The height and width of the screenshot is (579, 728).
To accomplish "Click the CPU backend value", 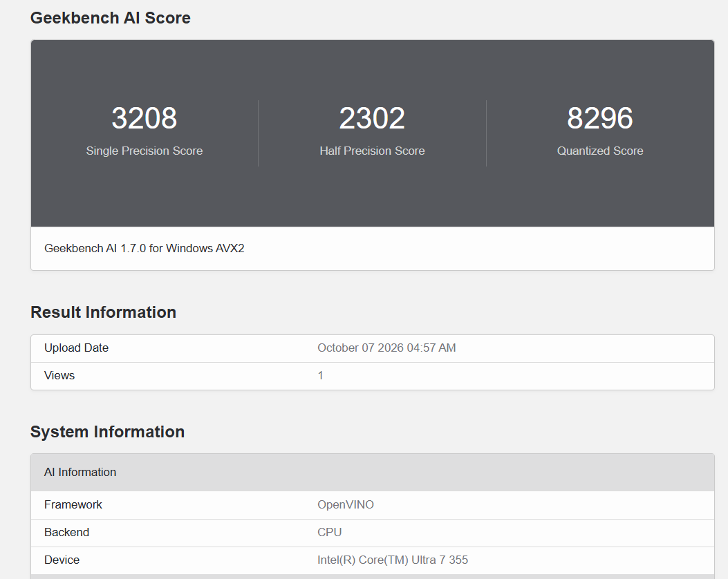I will pos(330,532).
